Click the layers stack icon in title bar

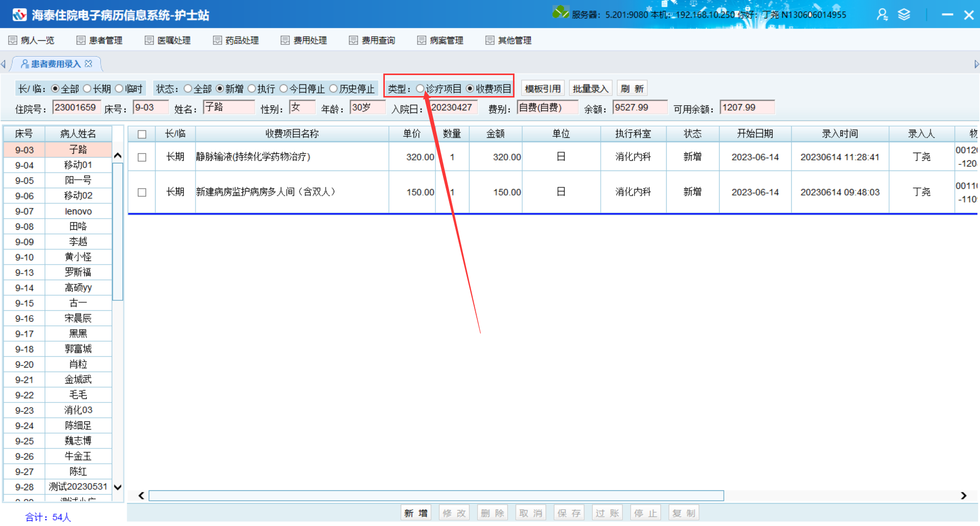click(904, 15)
